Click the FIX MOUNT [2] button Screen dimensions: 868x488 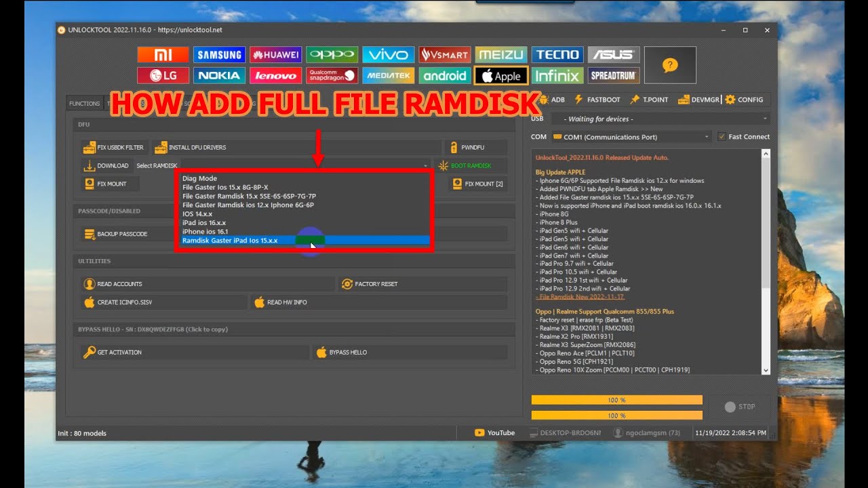tap(479, 184)
